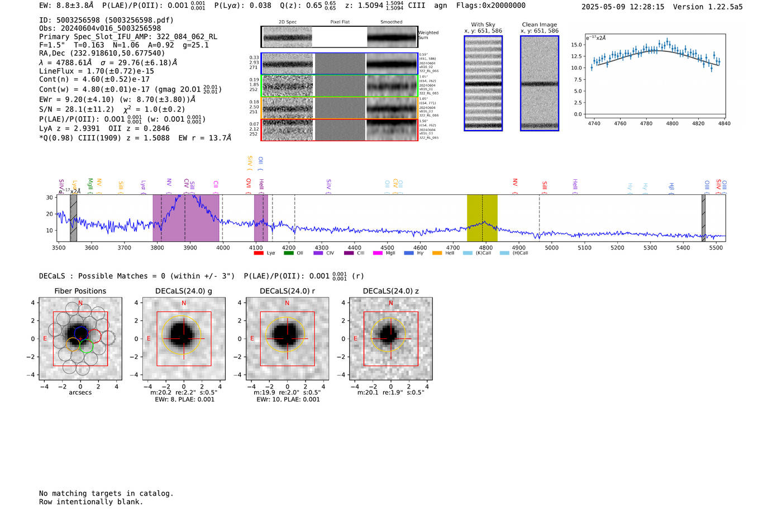Screen dimensions: 782x532
Task: Click the '2D Spec' column header
Action: coord(288,22)
